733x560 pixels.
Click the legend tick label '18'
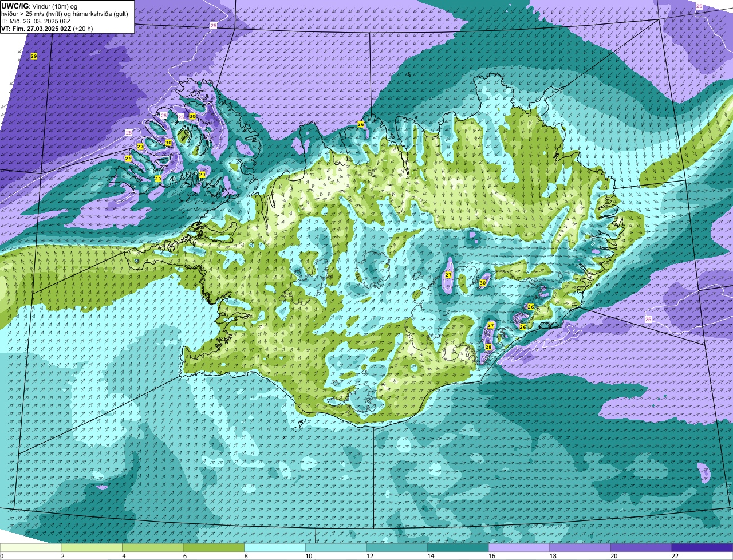[553, 556]
